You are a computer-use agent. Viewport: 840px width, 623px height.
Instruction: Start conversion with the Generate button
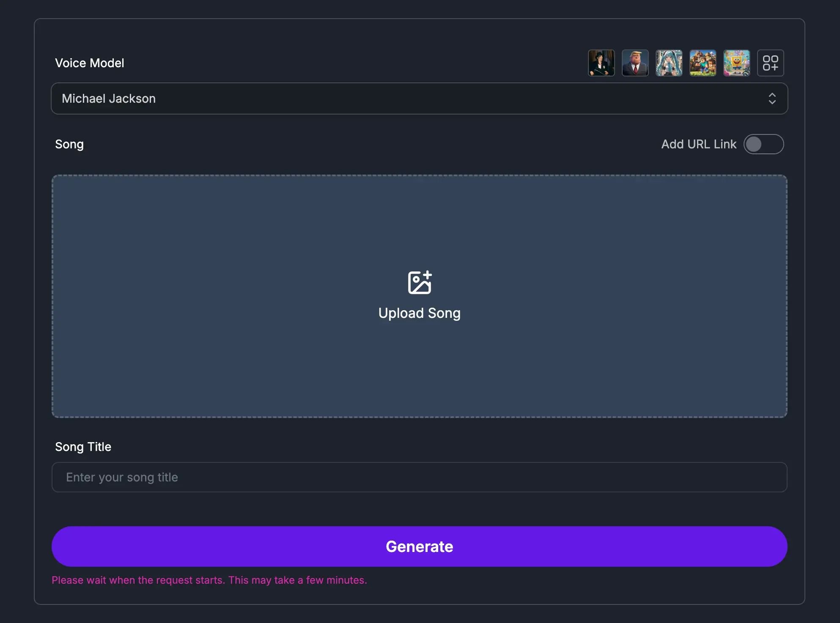coord(419,546)
